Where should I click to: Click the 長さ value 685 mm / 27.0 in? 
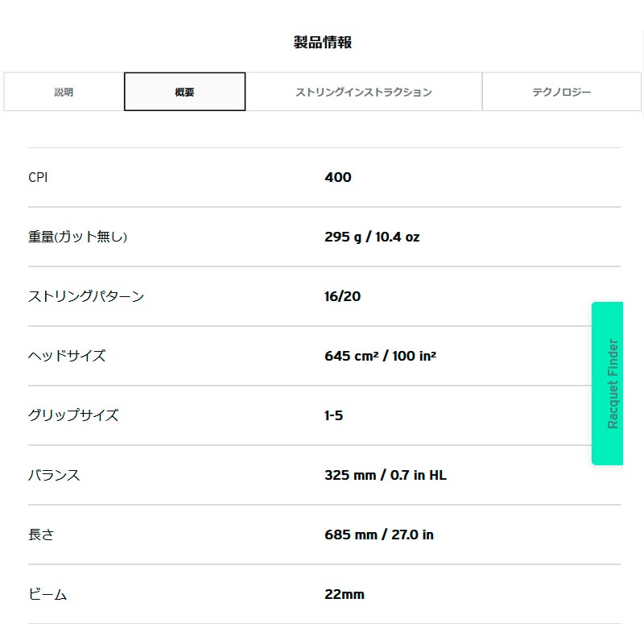(x=379, y=535)
